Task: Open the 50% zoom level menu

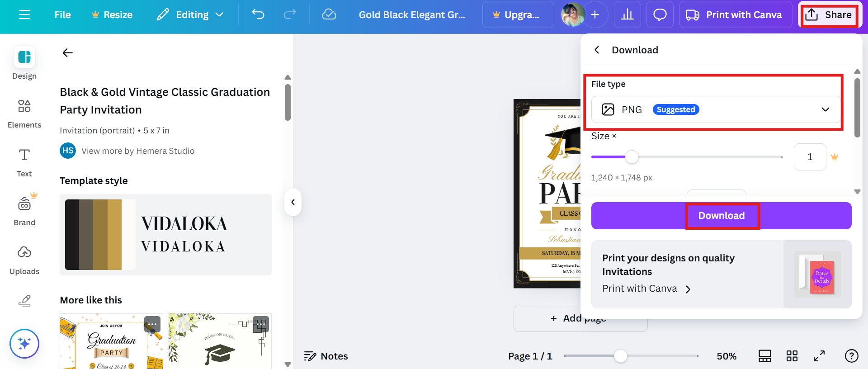Action: coord(726,356)
